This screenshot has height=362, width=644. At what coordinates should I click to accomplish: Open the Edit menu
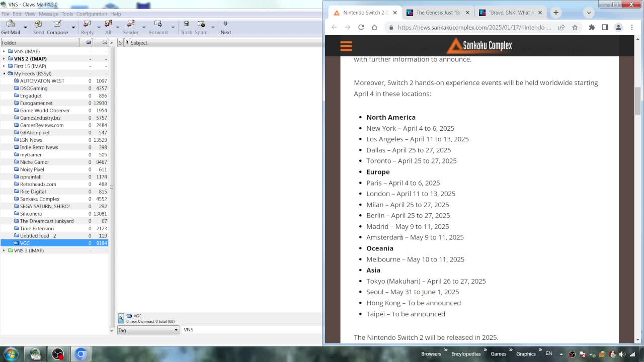pos(17,14)
